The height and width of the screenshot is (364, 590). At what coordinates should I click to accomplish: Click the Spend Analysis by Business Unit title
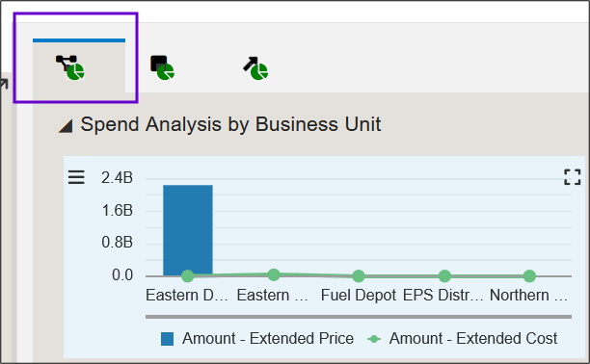230,124
